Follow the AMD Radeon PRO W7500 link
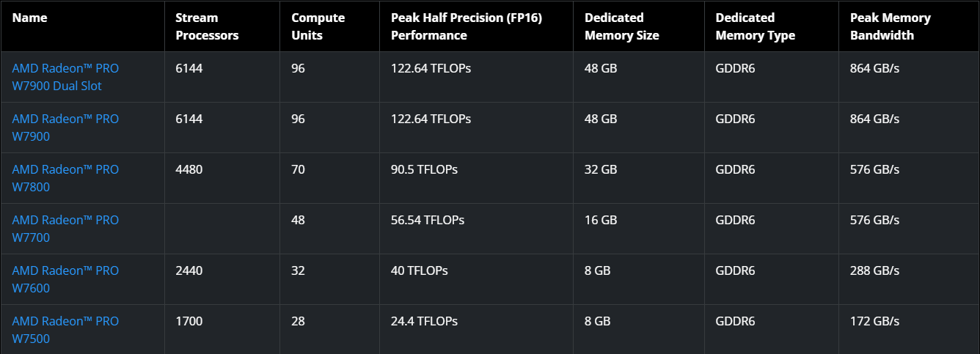This screenshot has height=354, width=980. pyautogui.click(x=65, y=330)
